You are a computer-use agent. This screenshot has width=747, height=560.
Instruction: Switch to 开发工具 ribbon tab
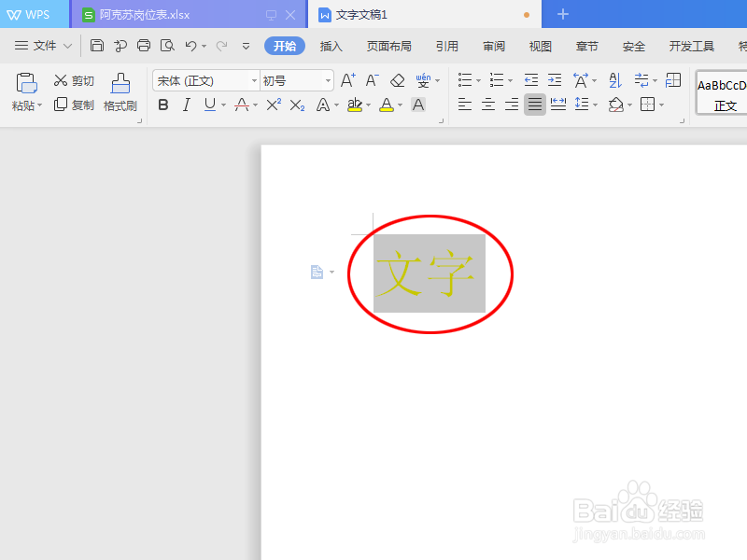[x=691, y=46]
